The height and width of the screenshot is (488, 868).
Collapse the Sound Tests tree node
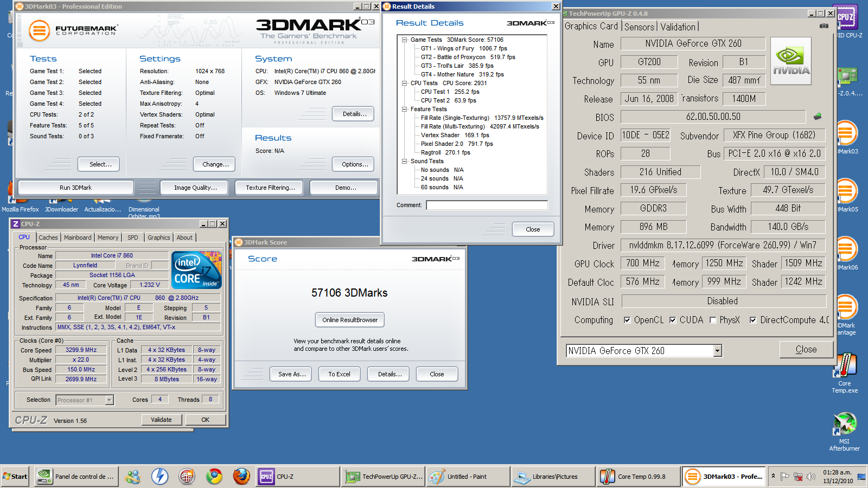tap(404, 161)
